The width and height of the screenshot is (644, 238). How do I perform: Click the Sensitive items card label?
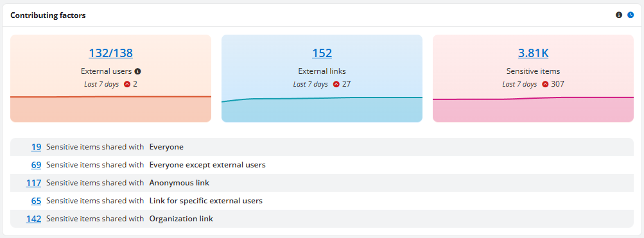(x=533, y=71)
